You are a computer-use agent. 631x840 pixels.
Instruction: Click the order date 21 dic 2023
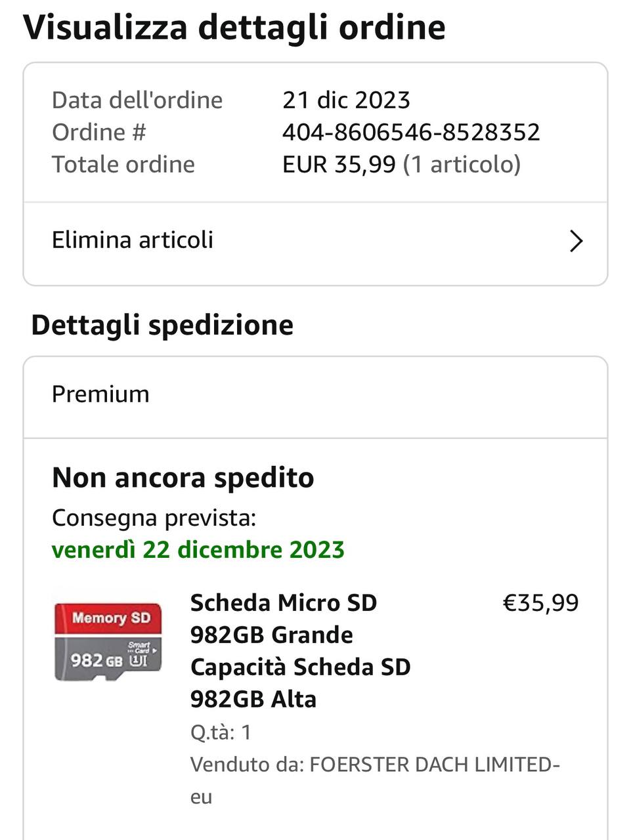coord(346,100)
